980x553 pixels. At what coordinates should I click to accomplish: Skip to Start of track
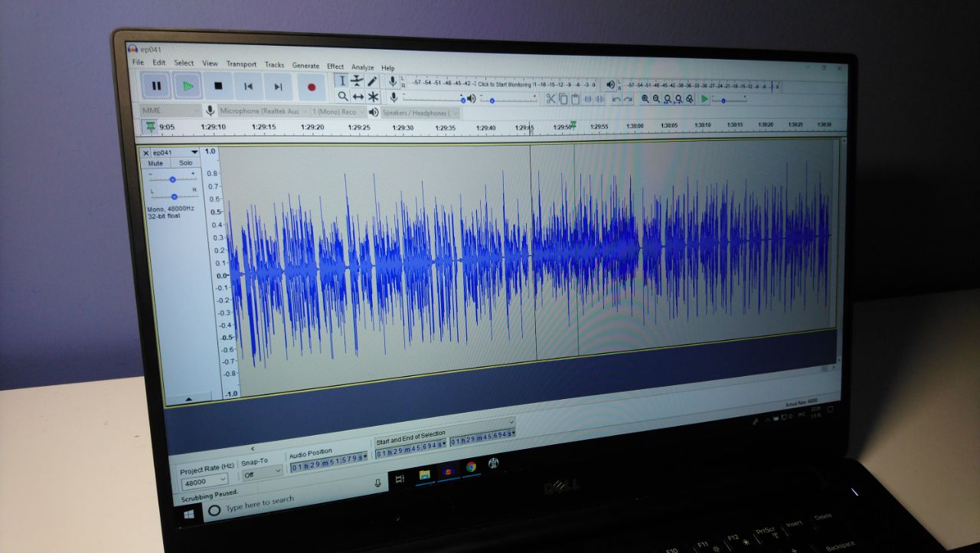point(248,87)
